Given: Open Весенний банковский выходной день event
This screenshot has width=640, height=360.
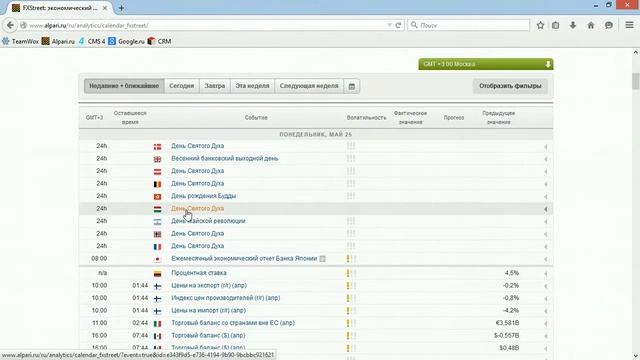Looking at the screenshot, I should coord(224,158).
